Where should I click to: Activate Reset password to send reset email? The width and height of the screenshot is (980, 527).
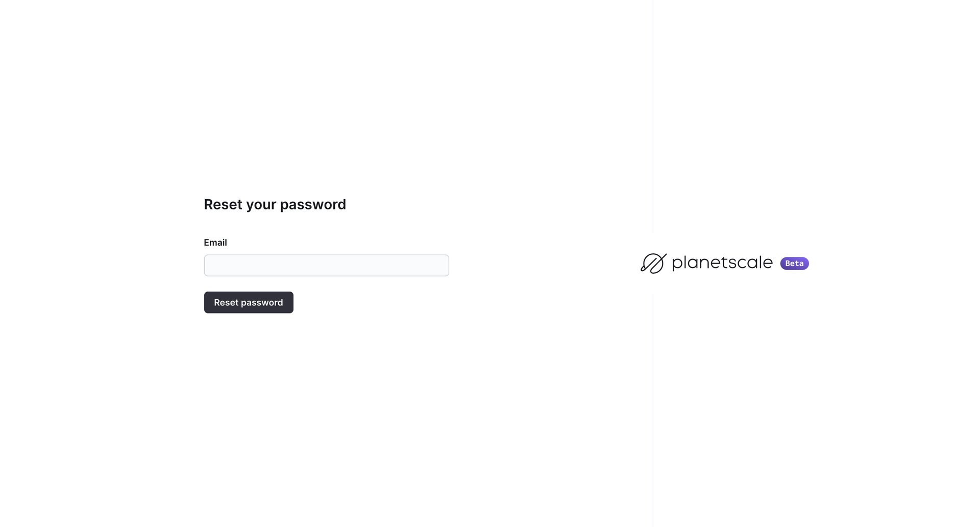pyautogui.click(x=248, y=302)
